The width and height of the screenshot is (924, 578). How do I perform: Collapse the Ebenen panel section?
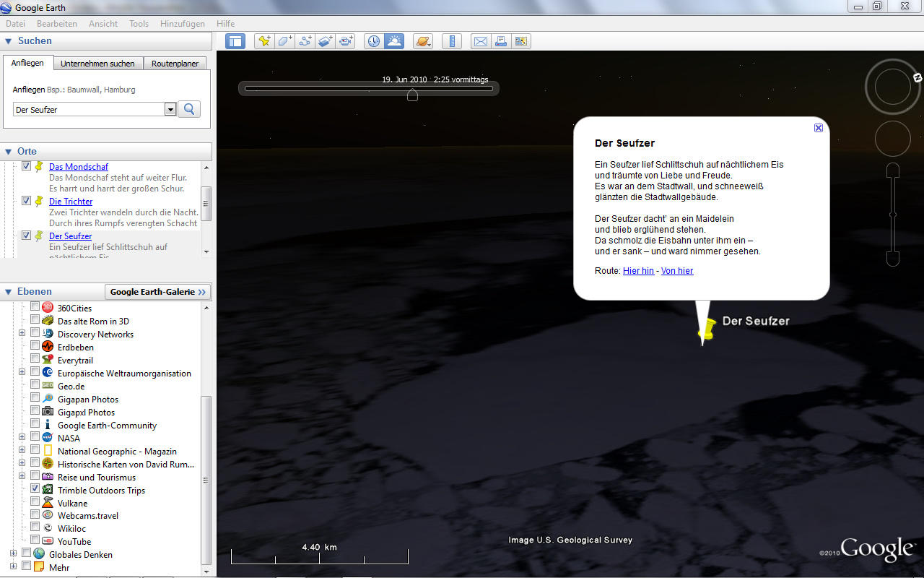8,292
